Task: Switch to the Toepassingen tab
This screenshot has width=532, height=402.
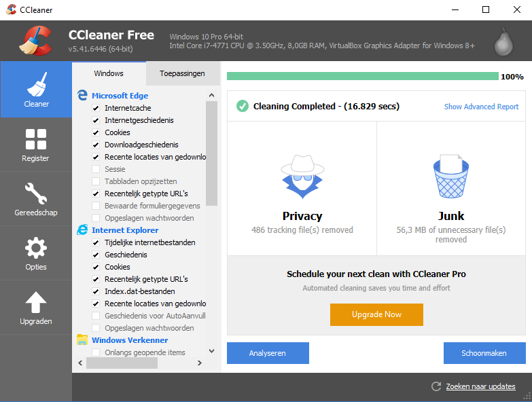Action: [182, 73]
